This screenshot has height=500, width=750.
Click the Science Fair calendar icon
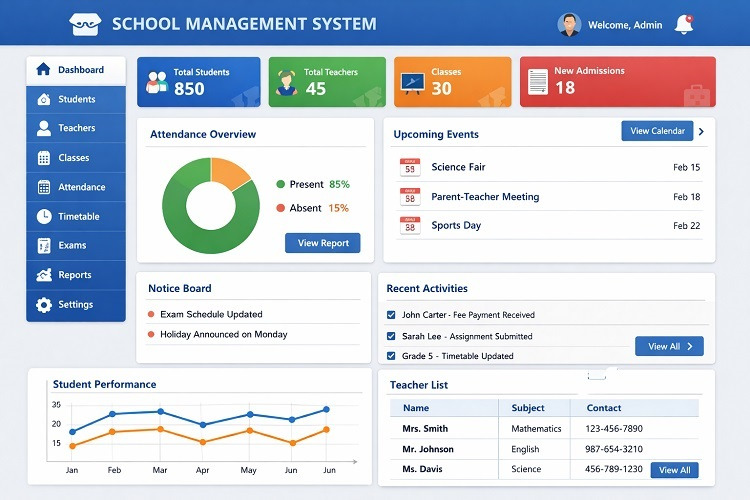pyautogui.click(x=409, y=168)
